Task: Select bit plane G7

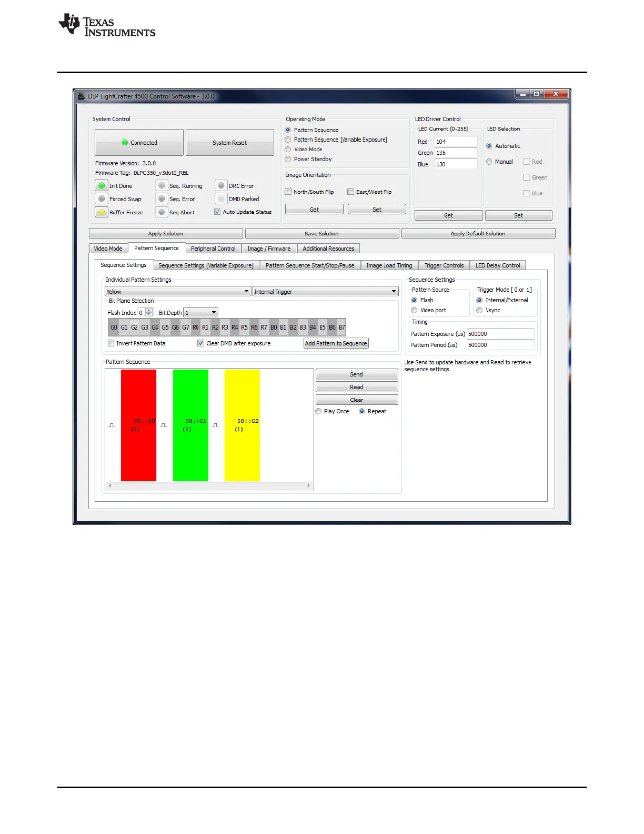Action: (186, 327)
